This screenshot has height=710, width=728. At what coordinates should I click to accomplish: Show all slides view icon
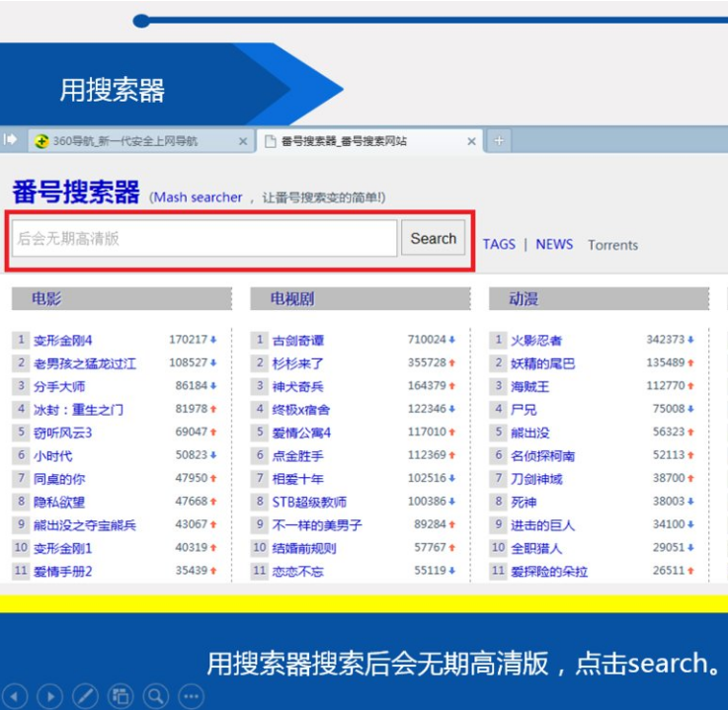point(120,695)
